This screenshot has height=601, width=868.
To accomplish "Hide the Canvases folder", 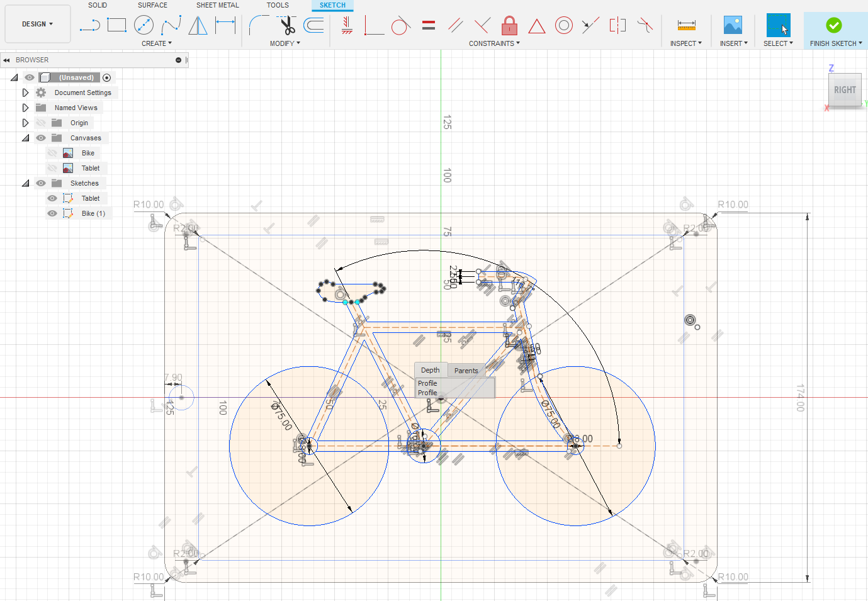I will coord(41,138).
